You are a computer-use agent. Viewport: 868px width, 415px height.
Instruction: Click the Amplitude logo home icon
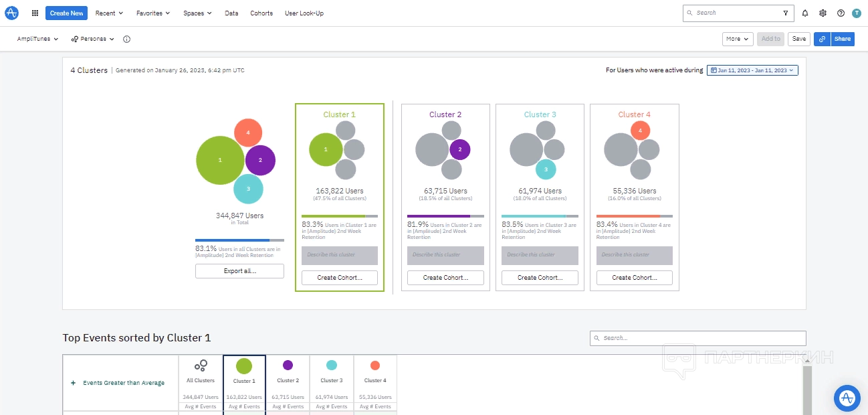(x=11, y=13)
